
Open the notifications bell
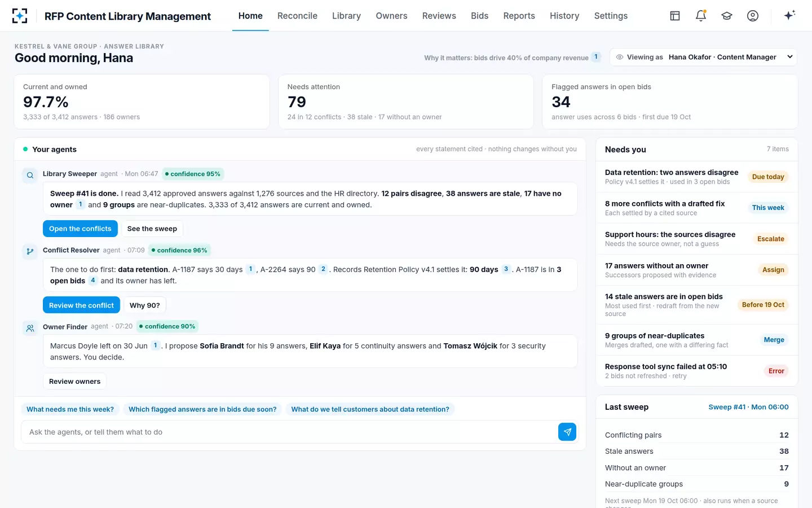pos(701,16)
